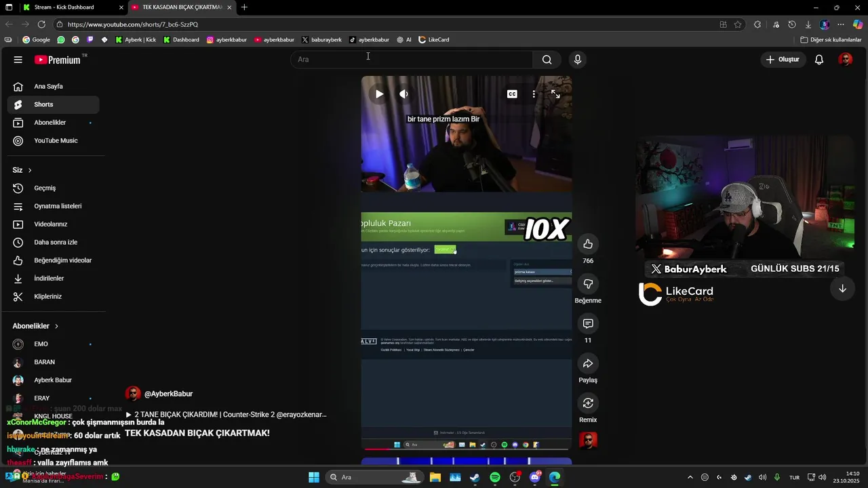Click the Oluştur create button
Screen dimensions: 868x488
pos(782,60)
